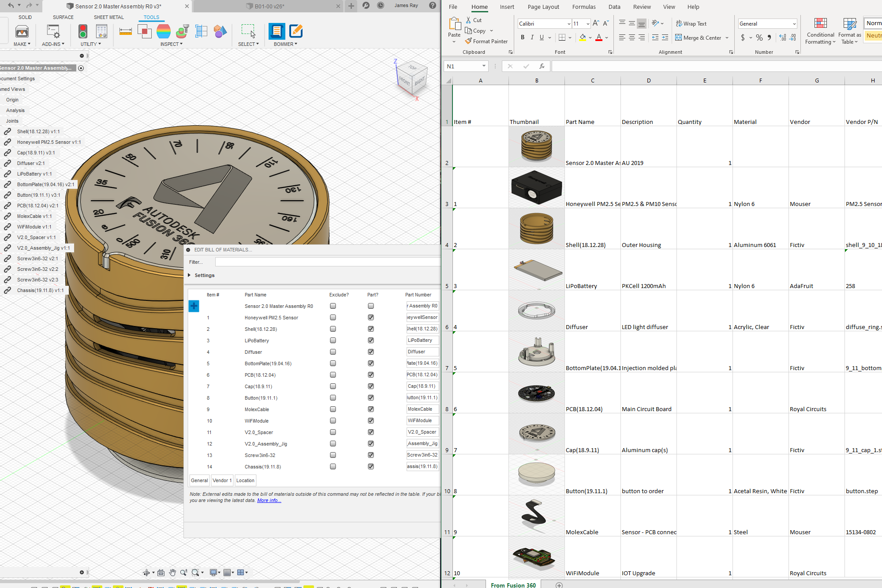Click the More info link

point(269,500)
